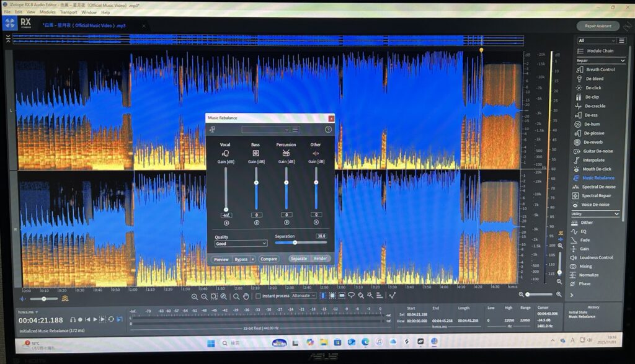The width and height of the screenshot is (635, 364).
Task: Open the De-reverb module
Action: (x=593, y=142)
